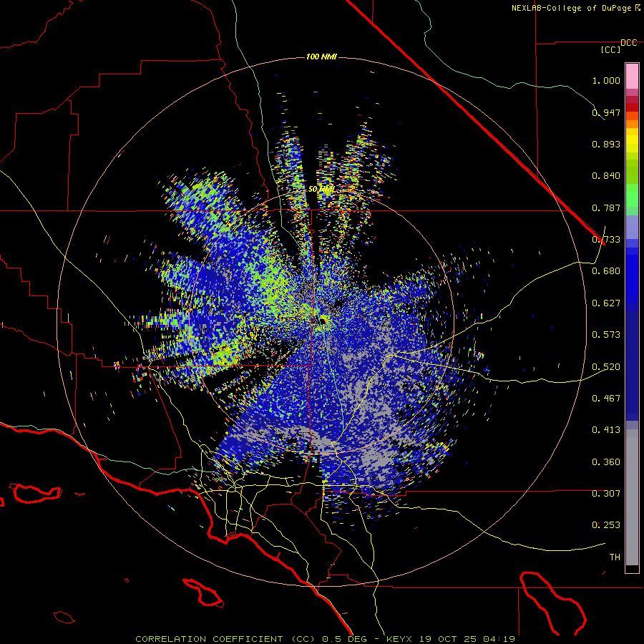Pick the pink swatch at top of color bar
Viewport: 644px width, 644px height.
(x=632, y=76)
